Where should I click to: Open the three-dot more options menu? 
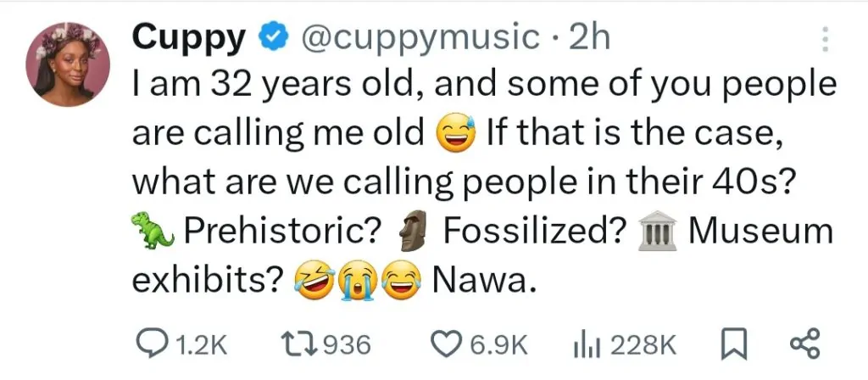pyautogui.click(x=826, y=37)
